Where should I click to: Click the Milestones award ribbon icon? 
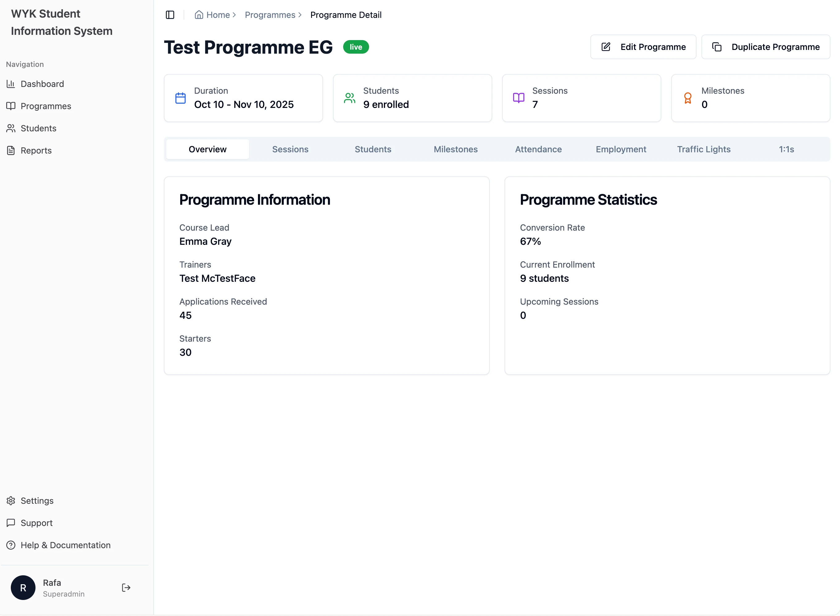tap(687, 98)
